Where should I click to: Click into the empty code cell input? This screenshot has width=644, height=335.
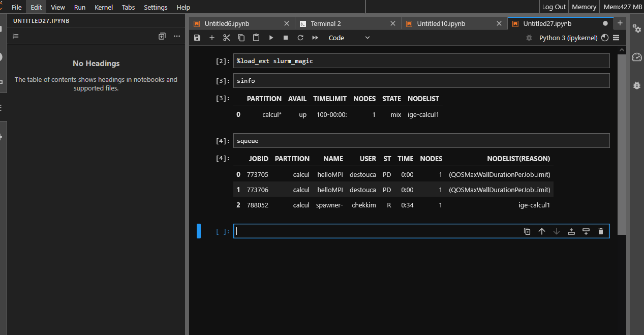tap(376, 231)
